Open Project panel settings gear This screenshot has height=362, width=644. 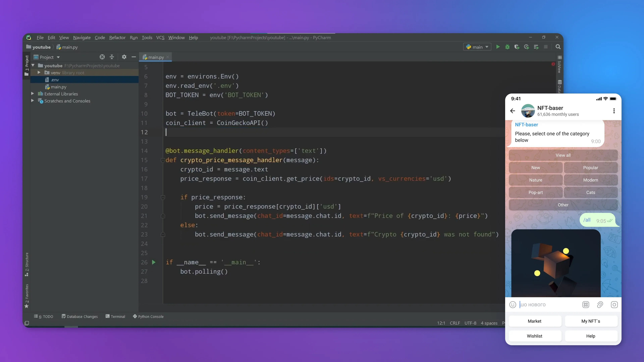[124, 57]
